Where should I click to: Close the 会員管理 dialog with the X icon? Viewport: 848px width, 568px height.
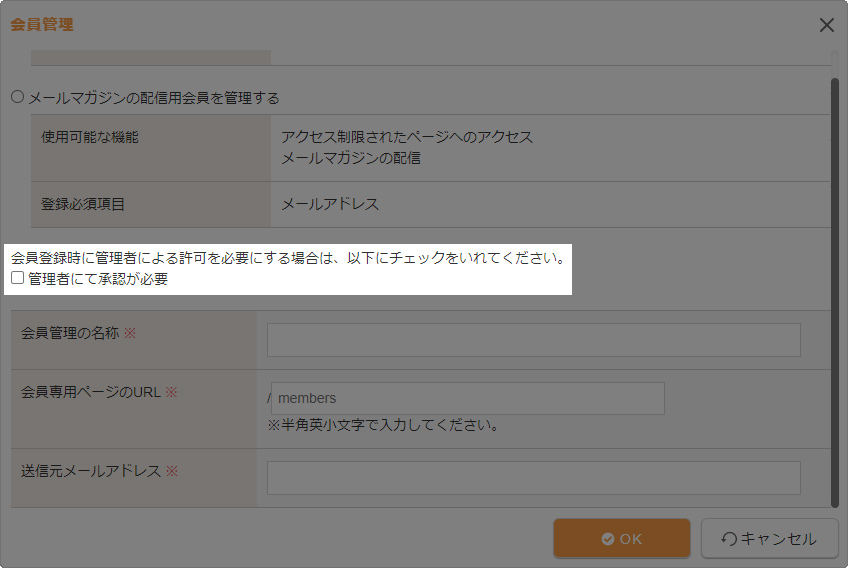826,25
